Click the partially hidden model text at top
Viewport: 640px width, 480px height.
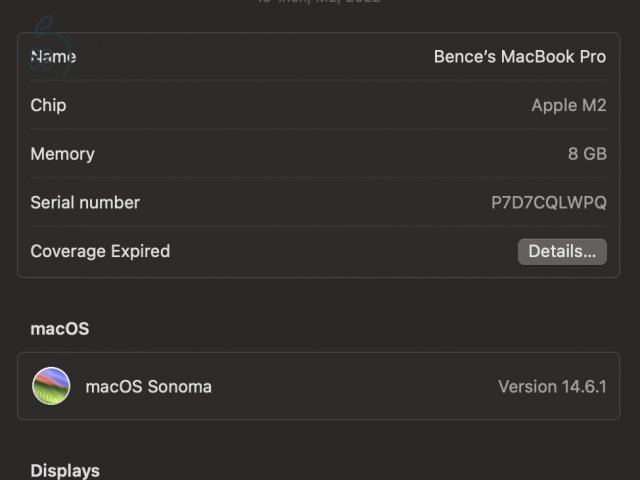[318, 3]
